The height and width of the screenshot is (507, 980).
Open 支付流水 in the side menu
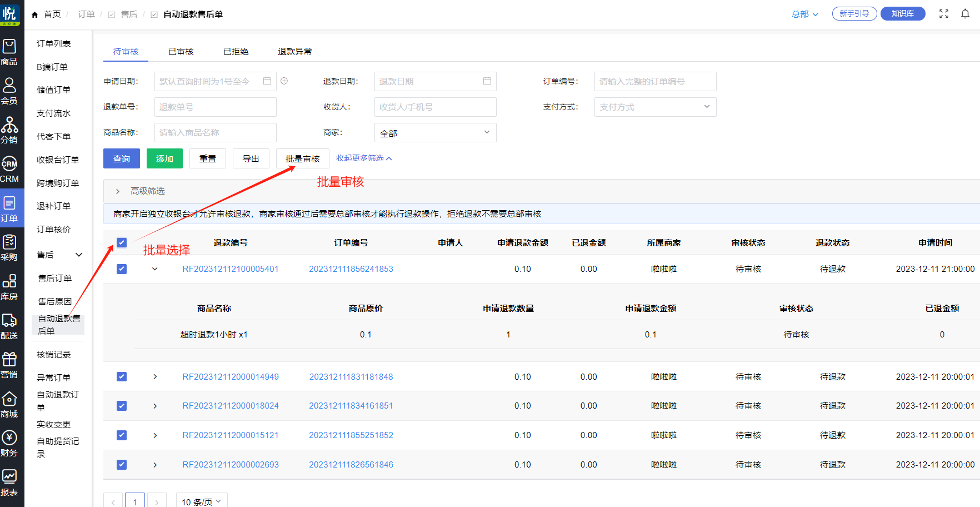click(54, 113)
